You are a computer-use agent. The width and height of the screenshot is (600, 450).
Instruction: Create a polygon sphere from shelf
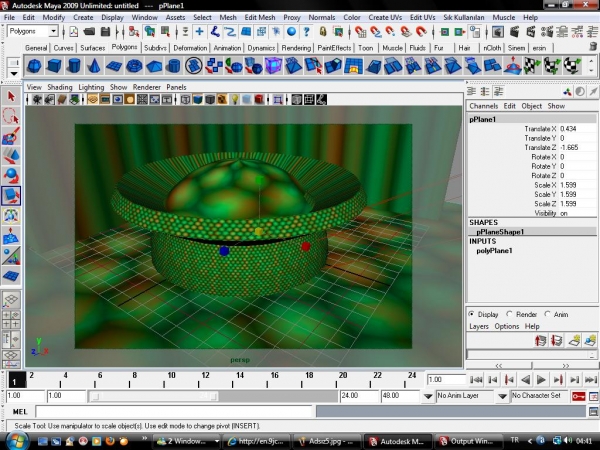point(34,66)
